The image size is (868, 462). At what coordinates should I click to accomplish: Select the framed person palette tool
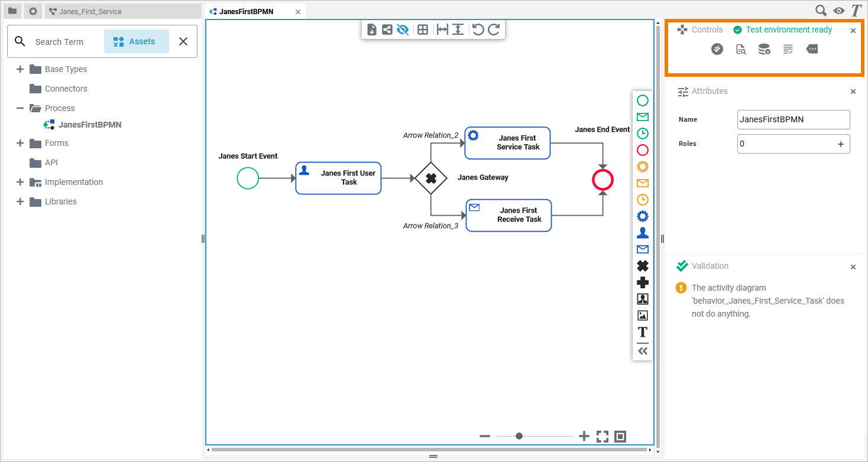click(x=643, y=299)
